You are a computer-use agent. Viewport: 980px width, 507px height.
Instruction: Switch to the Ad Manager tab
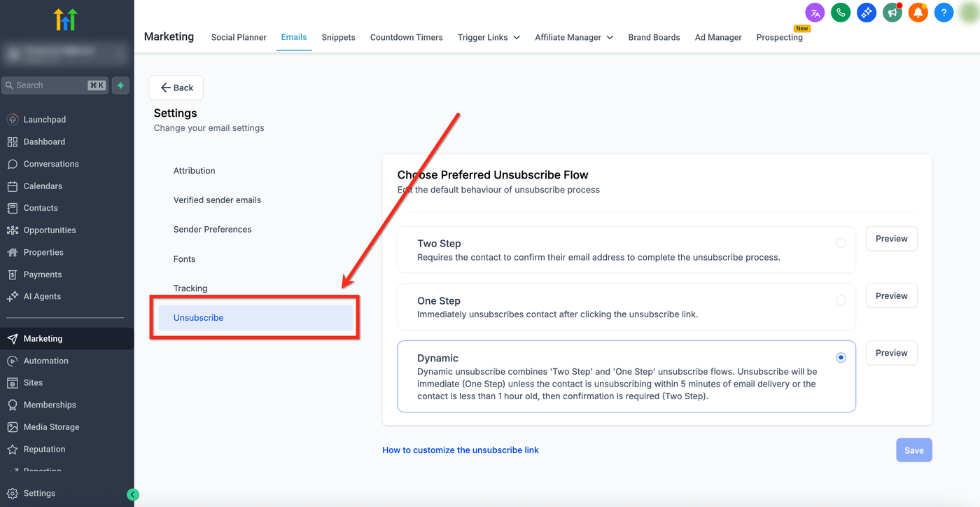pyautogui.click(x=718, y=37)
